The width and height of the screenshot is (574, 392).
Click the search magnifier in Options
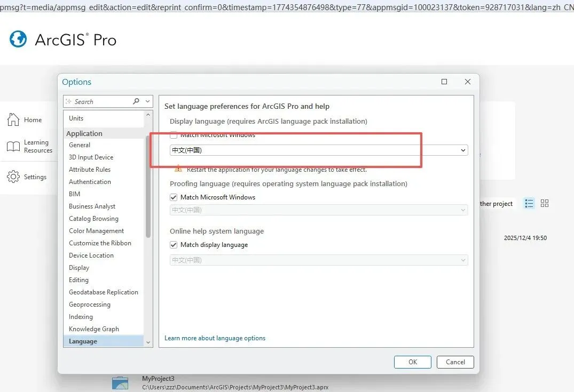coord(136,101)
